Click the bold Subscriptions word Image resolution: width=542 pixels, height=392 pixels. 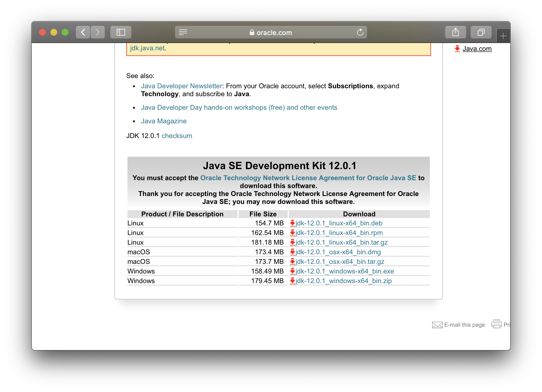pos(350,86)
